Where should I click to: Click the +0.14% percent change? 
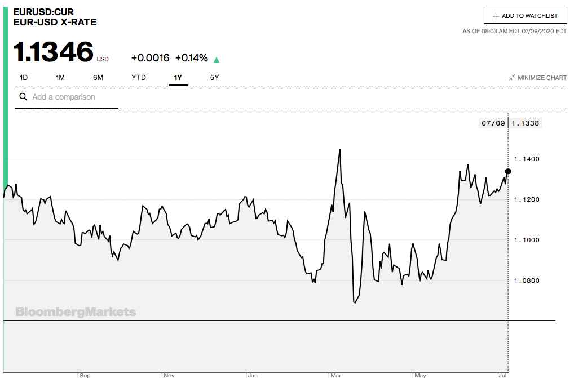point(192,58)
